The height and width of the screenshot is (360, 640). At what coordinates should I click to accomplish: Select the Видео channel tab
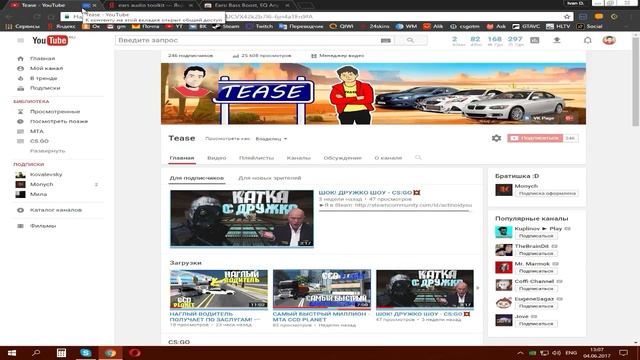(x=216, y=158)
